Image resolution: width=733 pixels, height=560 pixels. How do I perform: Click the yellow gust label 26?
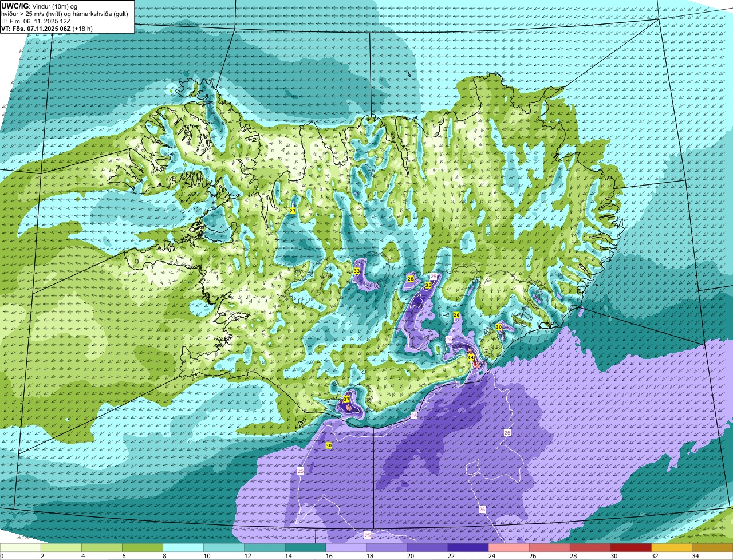point(456,316)
